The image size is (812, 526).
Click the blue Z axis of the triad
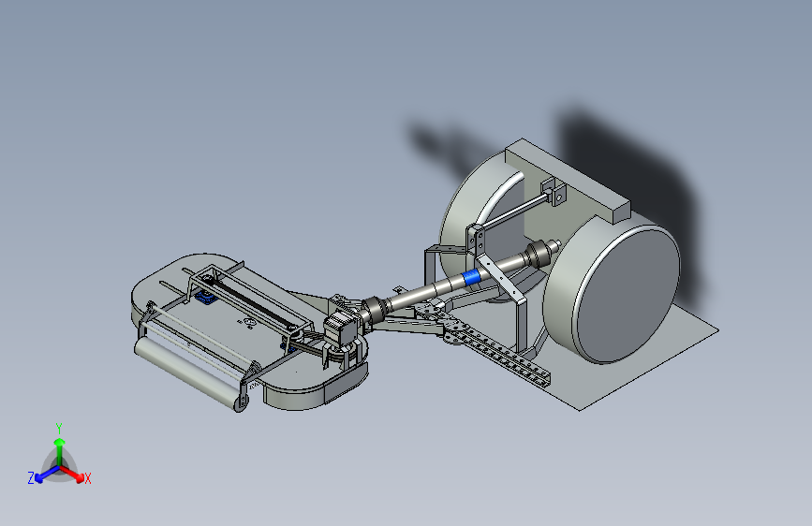[47, 474]
